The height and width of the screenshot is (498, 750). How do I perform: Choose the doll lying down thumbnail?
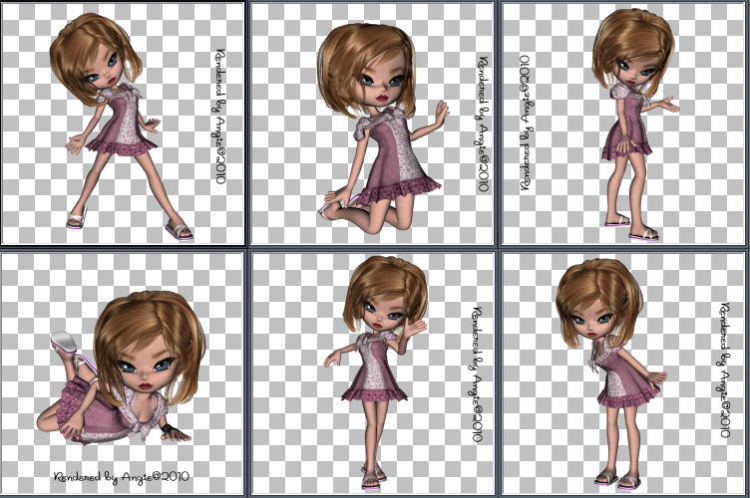(122, 373)
